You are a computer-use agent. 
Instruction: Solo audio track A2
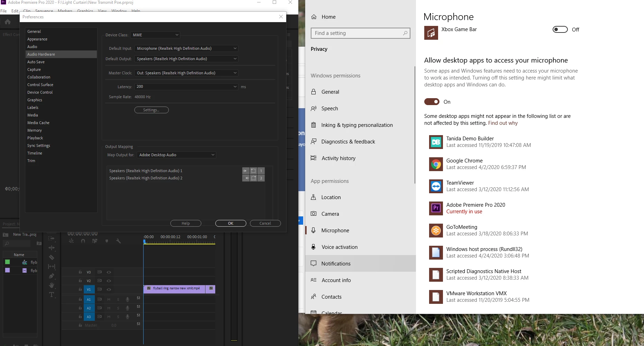118,308
